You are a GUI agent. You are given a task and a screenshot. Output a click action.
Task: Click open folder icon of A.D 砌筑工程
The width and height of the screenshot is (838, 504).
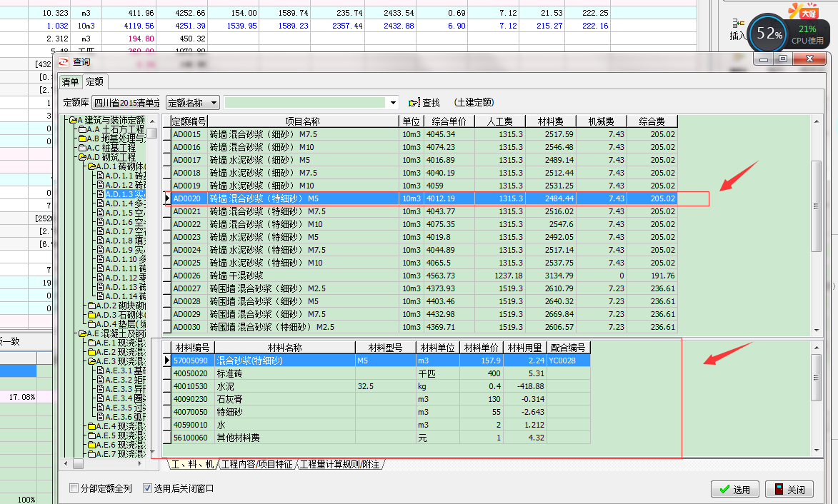tap(82, 157)
